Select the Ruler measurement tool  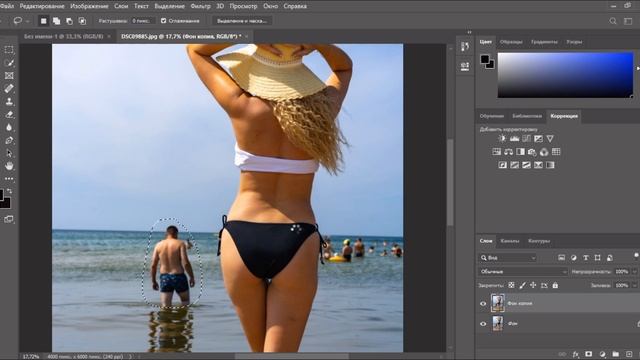click(9, 89)
